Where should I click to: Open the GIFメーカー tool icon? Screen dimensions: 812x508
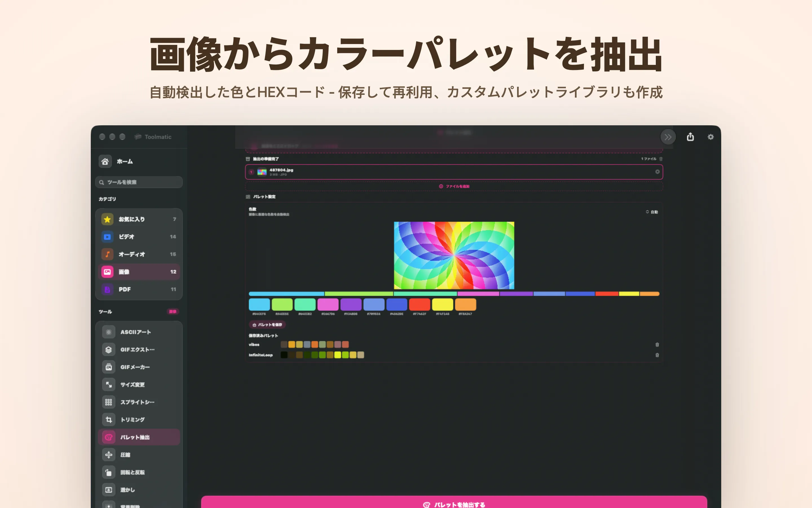point(109,367)
